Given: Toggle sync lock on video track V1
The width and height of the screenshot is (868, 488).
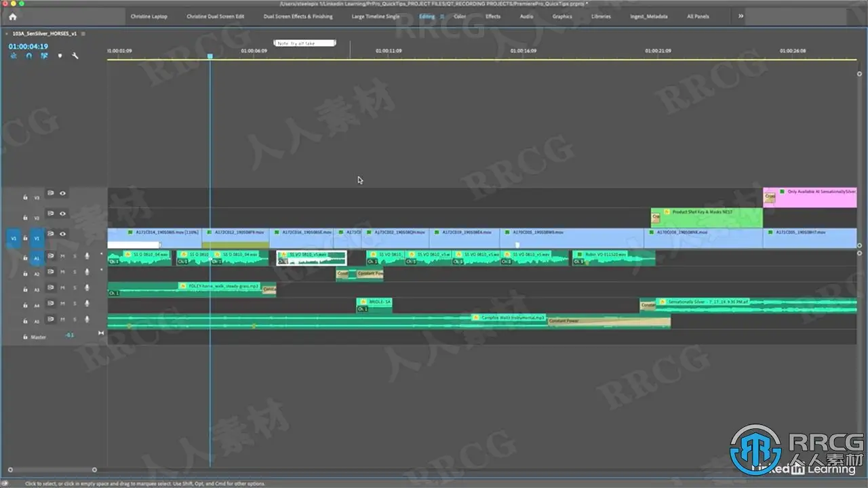Looking at the screenshot, I should pos(50,234).
